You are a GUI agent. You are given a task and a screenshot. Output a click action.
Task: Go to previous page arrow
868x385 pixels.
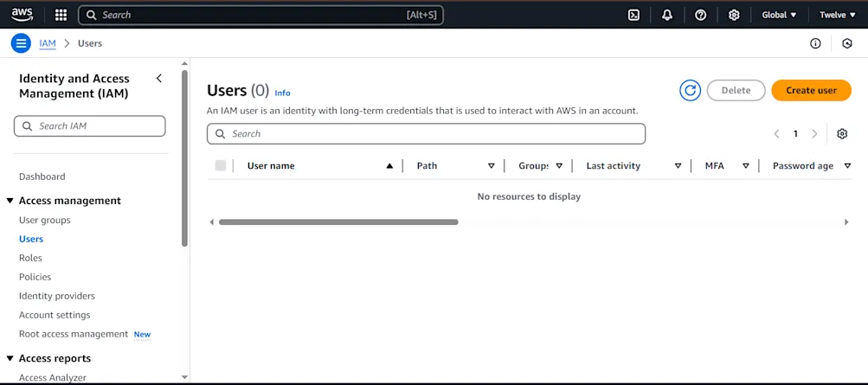coord(776,133)
